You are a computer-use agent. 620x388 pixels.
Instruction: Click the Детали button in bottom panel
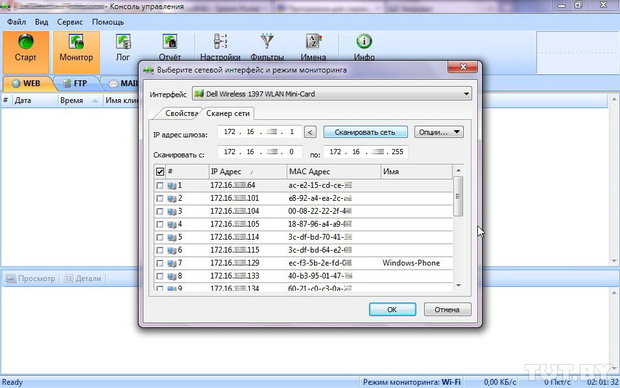pos(83,278)
